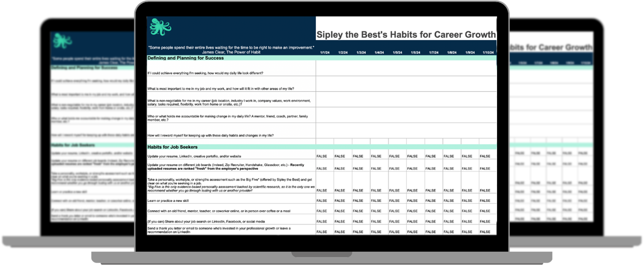
Task: Select the habit 'Connect with an old friend, mentor, teacher'
Action: click(x=219, y=211)
